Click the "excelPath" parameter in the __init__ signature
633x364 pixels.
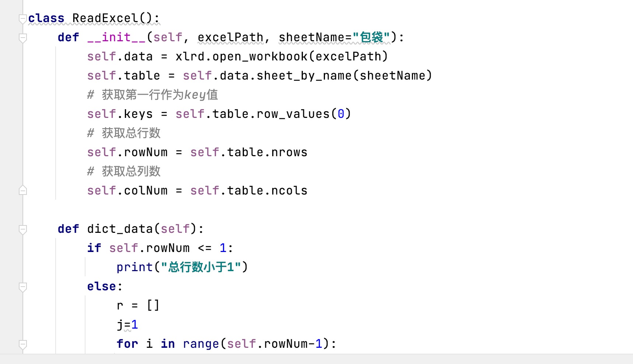[x=230, y=37]
